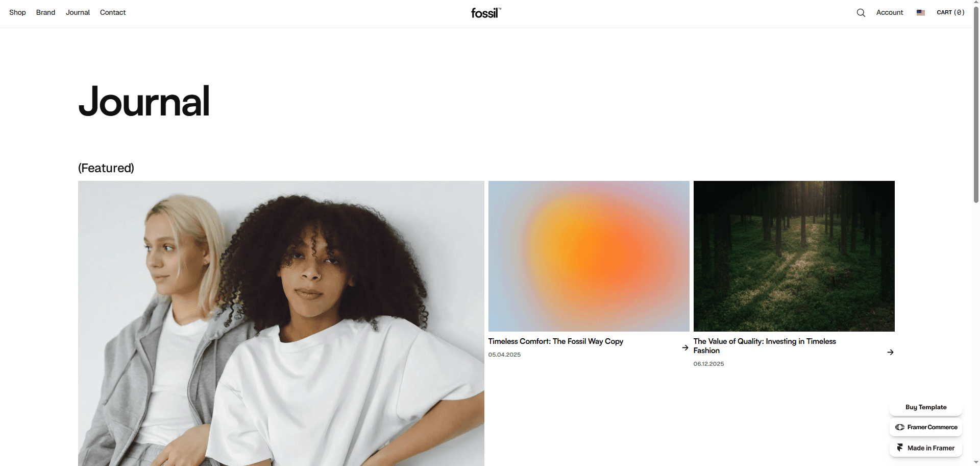Click arrow beside Timeless Comfort article
The width and height of the screenshot is (980, 466).
[685, 347]
